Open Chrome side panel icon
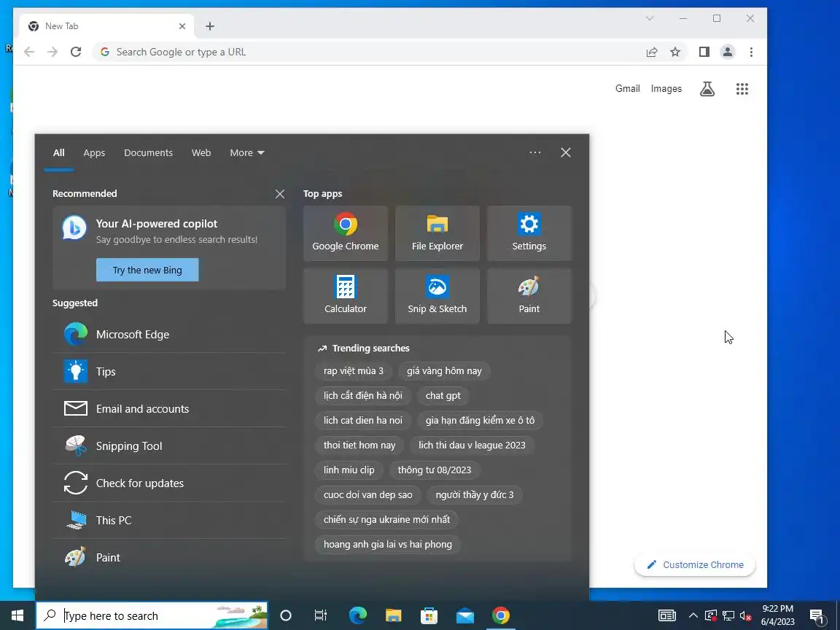Screen dimensions: 840x630 (704, 52)
